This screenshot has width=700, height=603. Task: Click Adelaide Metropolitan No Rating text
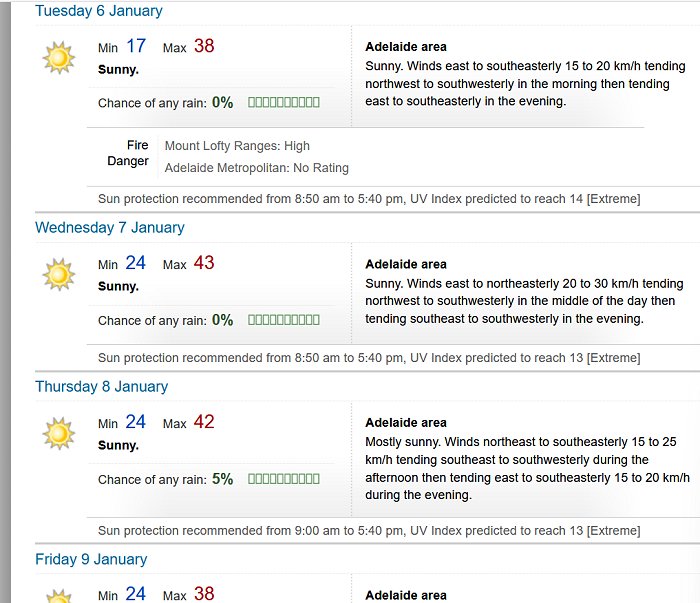(257, 168)
